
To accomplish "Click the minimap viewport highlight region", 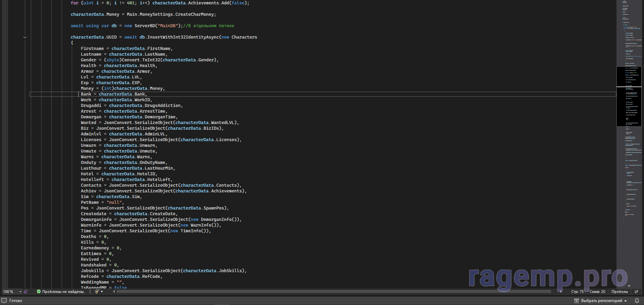I will (x=629, y=97).
